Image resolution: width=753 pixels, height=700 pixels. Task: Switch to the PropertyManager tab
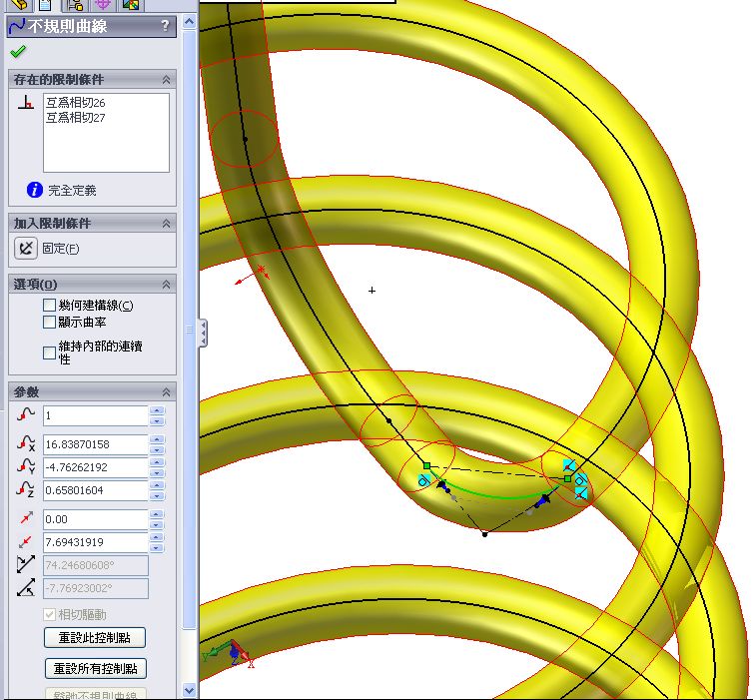(45, 5)
